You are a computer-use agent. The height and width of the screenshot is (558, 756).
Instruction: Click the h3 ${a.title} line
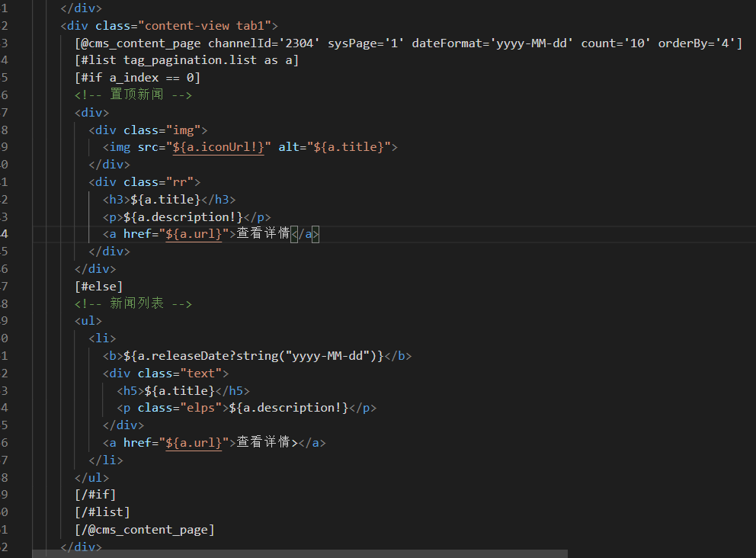[169, 200]
